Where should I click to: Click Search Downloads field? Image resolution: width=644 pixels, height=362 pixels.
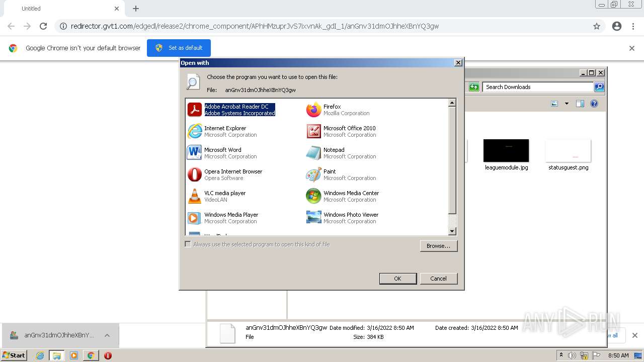point(538,87)
